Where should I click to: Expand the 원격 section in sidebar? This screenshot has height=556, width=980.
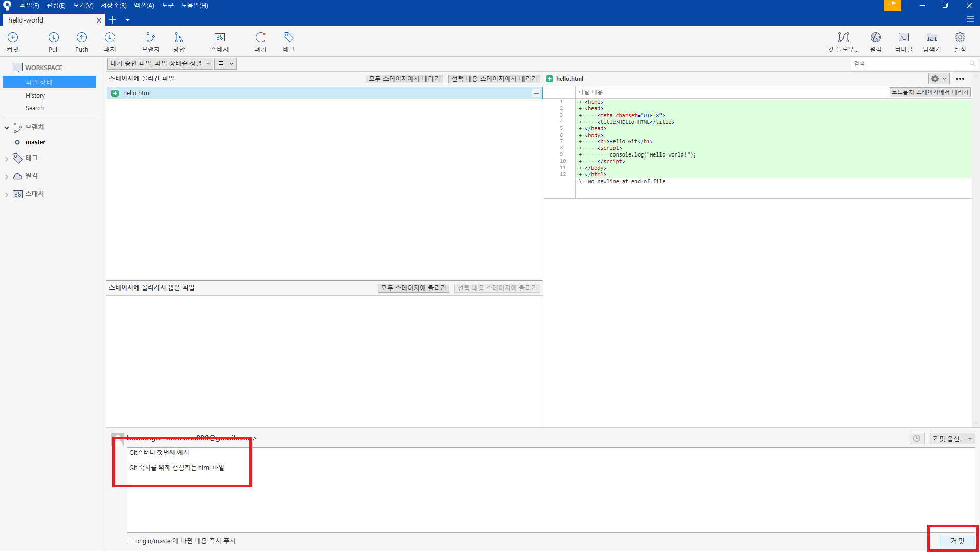pyautogui.click(x=7, y=177)
